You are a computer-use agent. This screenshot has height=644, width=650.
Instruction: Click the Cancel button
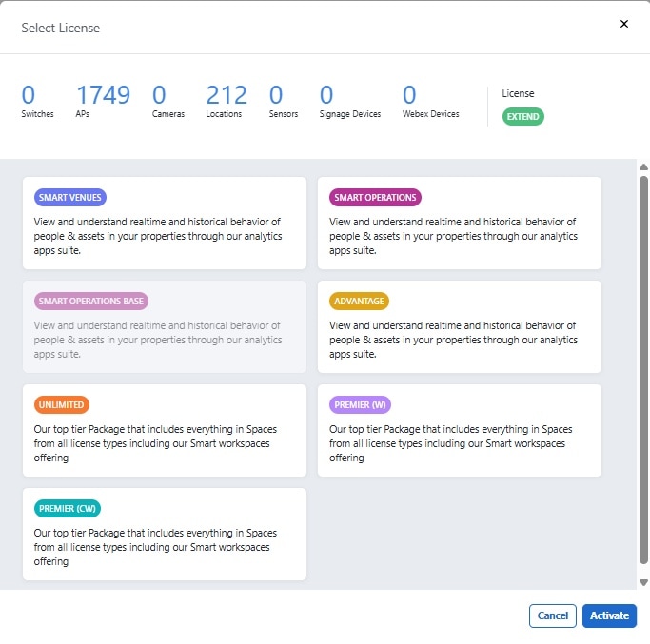[553, 615]
